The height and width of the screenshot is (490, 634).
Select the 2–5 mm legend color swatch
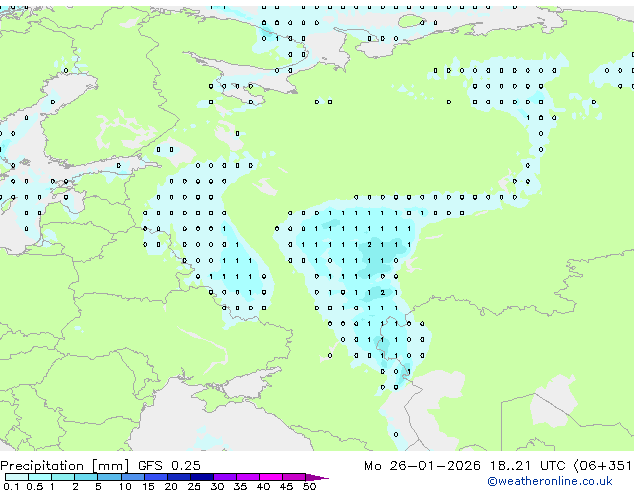pyautogui.click(x=86, y=477)
